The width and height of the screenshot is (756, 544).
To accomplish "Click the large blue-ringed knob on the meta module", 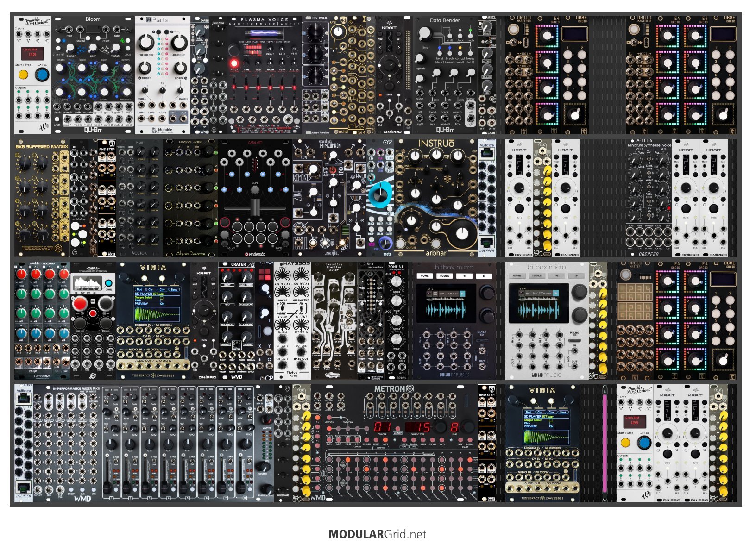I will point(381,195).
